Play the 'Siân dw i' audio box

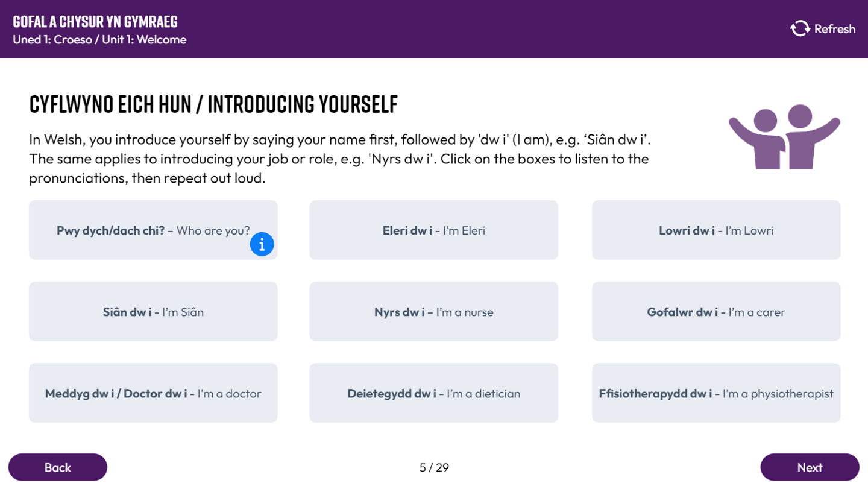click(153, 312)
